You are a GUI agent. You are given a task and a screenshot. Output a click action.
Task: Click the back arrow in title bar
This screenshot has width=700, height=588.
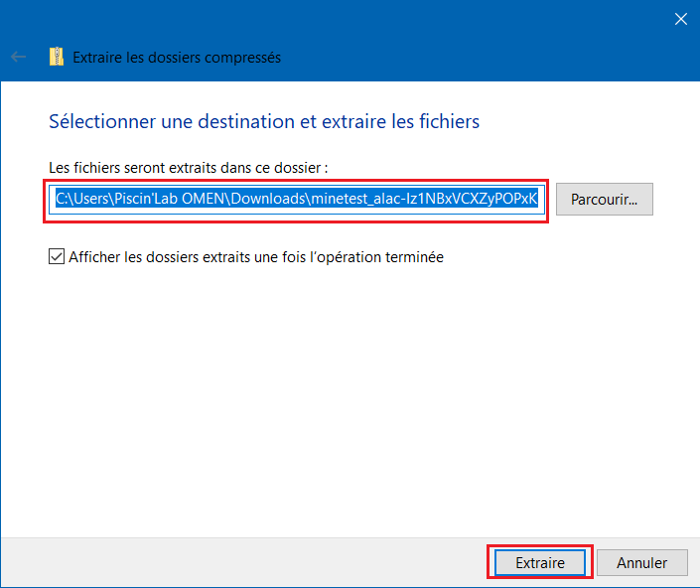18,58
